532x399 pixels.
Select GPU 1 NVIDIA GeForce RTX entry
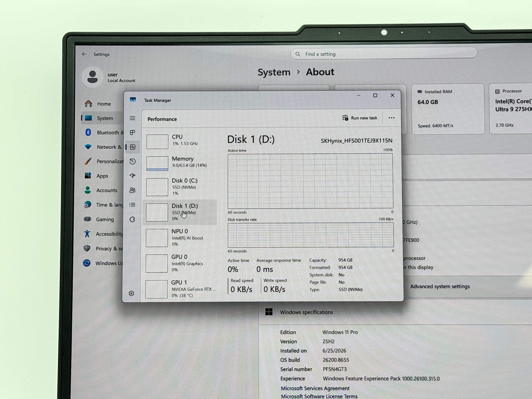click(180, 289)
